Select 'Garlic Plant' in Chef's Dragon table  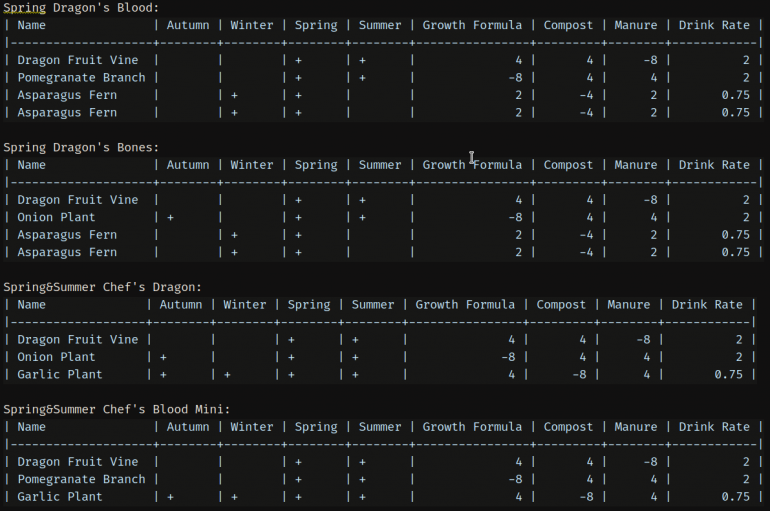(x=60, y=375)
